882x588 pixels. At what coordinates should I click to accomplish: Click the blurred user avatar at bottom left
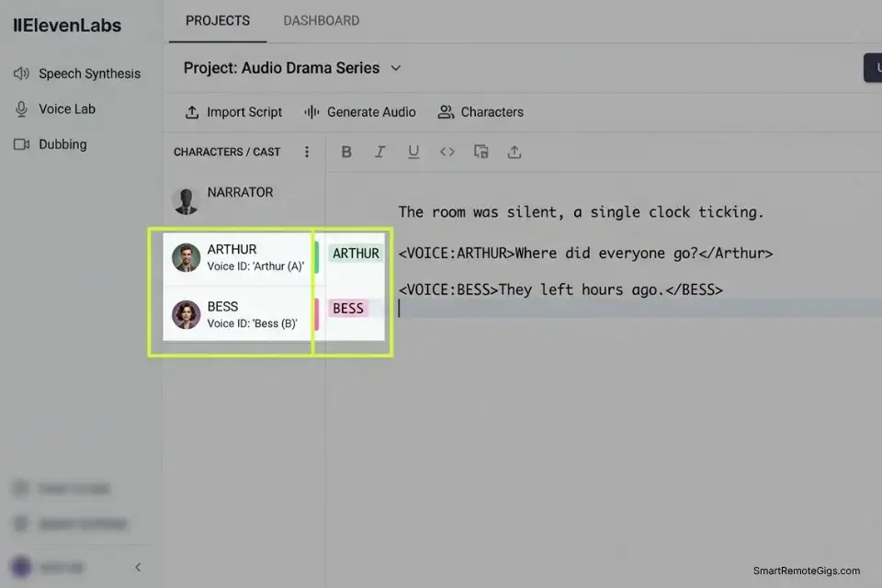[21, 567]
